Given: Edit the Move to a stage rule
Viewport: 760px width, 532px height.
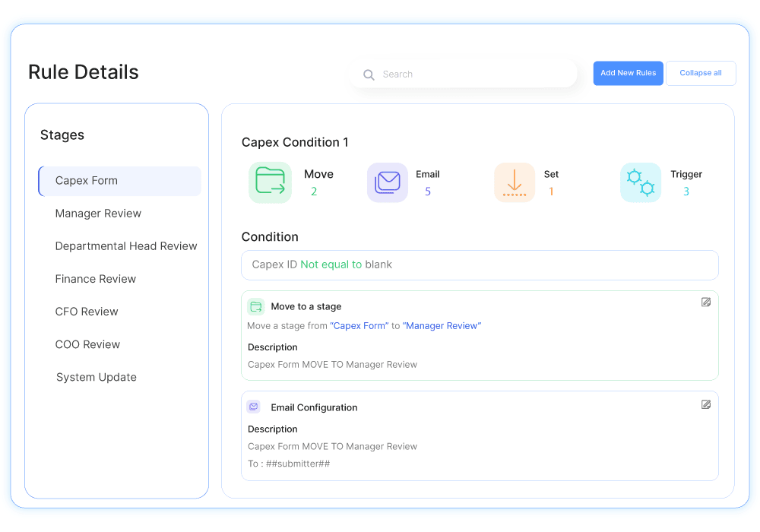Looking at the screenshot, I should point(706,302).
